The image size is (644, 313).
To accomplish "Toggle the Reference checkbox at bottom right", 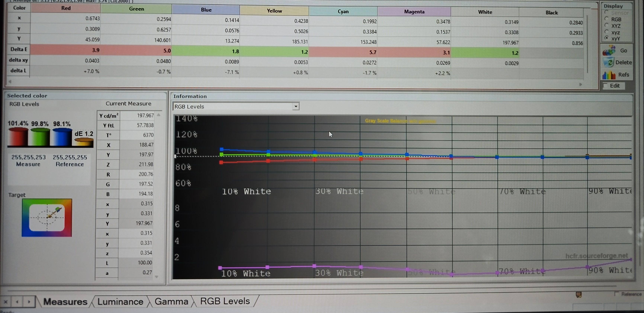I will pyautogui.click(x=616, y=294).
